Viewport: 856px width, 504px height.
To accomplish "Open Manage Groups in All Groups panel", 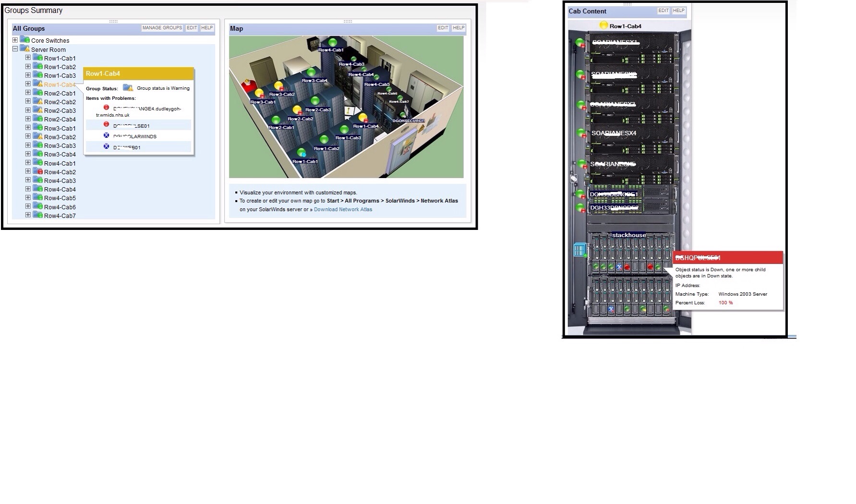I will coord(162,28).
